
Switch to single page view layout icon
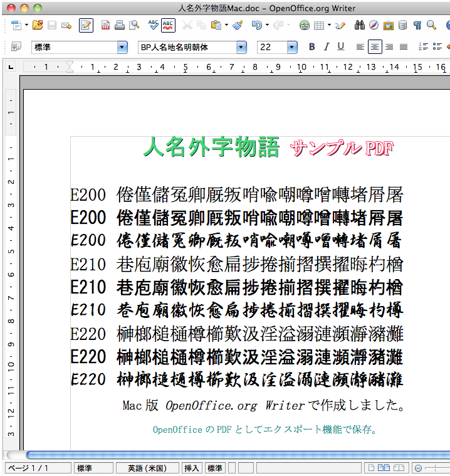[371, 468]
